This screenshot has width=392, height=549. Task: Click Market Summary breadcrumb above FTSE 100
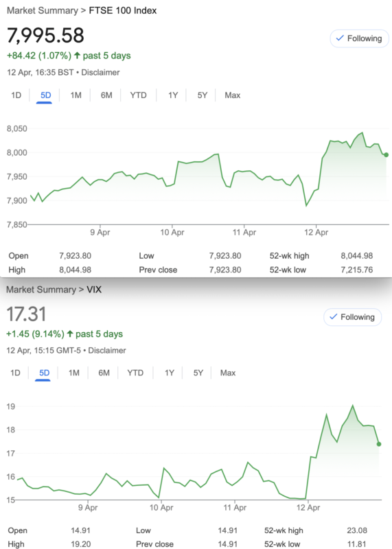tap(43, 10)
